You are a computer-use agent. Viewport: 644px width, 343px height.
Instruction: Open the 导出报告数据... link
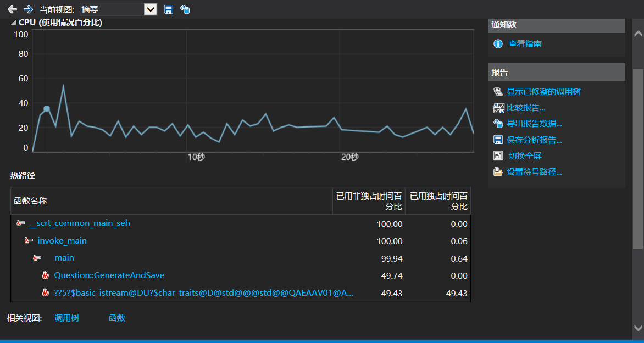tap(534, 123)
